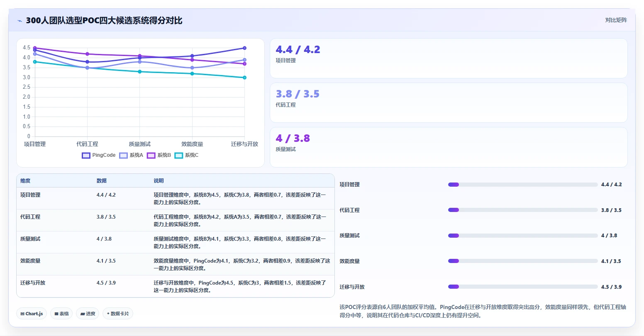Select table cell 质量测试 in 维度 column
The height and width of the screenshot is (336, 644).
tap(30, 239)
